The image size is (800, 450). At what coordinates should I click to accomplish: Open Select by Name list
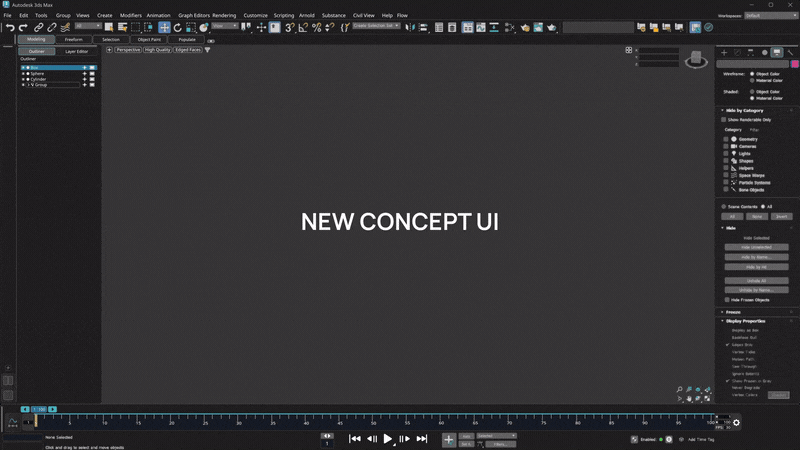coord(122,28)
